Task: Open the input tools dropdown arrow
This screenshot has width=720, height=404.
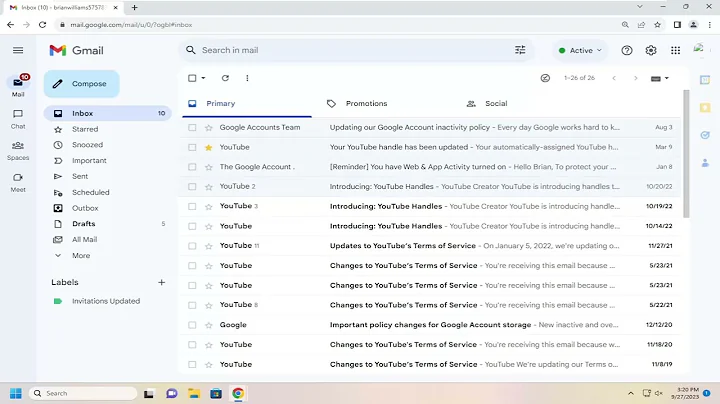Action: [x=667, y=78]
